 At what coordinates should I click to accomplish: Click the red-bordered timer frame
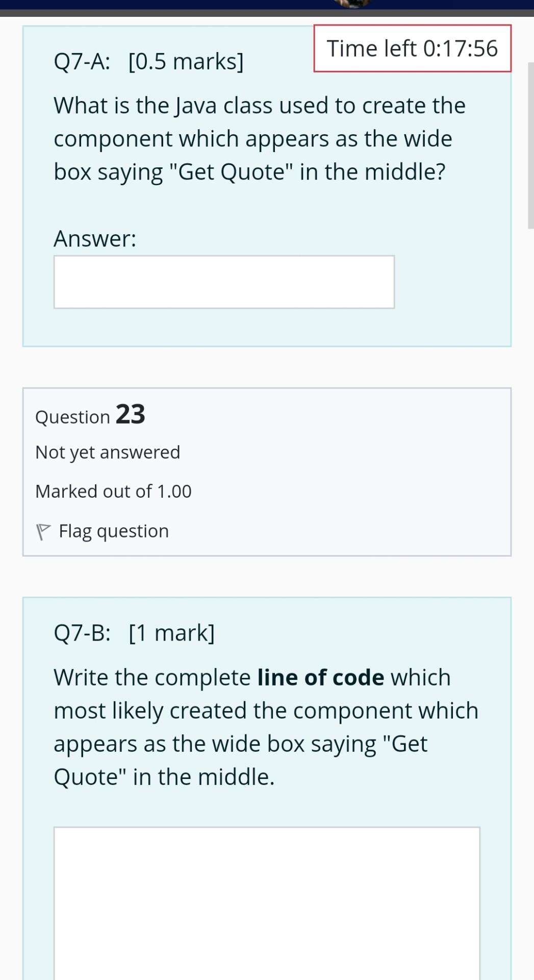[x=412, y=48]
